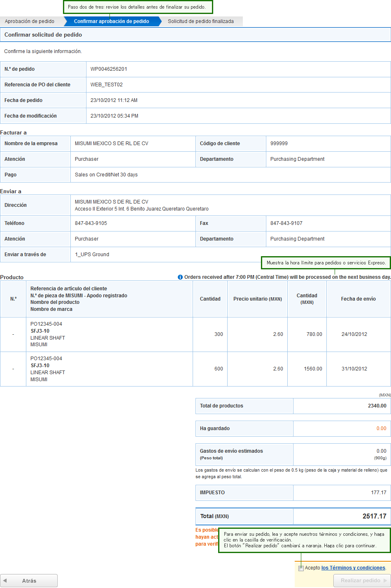Click order date 23/10/2012 11:12 AM
Screen dimensions: 391x588
pyautogui.click(x=114, y=100)
